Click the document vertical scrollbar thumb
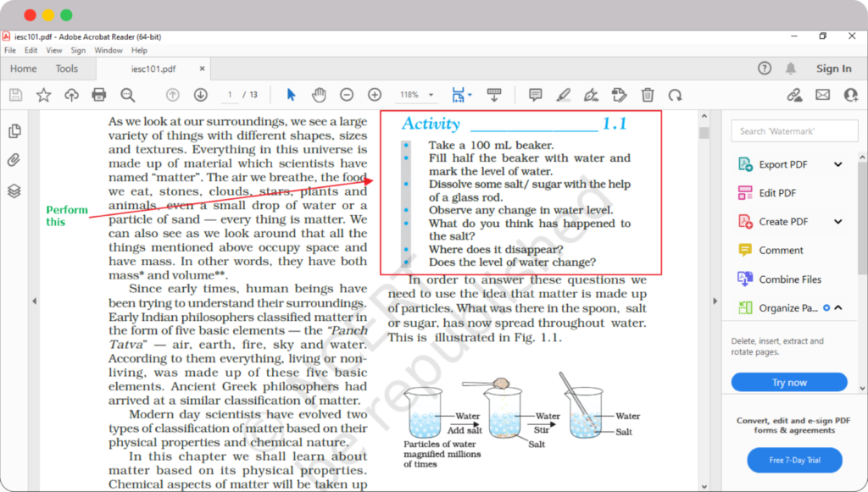Image resolution: width=868 pixels, height=492 pixels. pyautogui.click(x=704, y=133)
